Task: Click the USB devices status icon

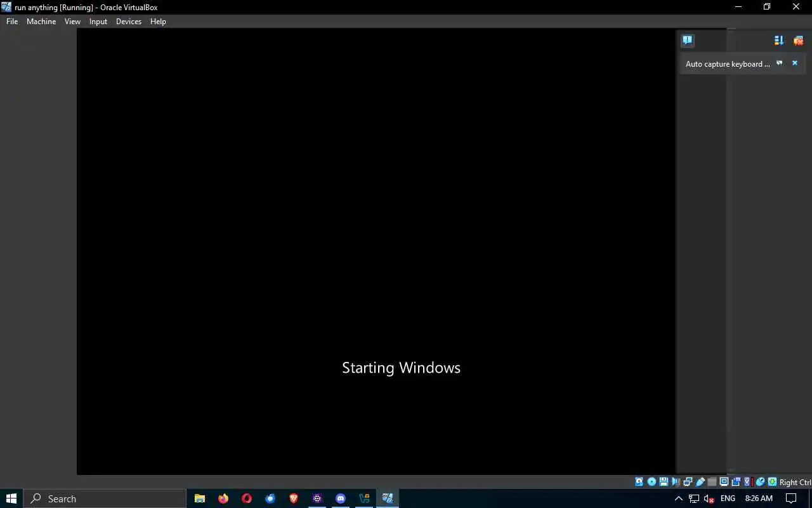Action: click(700, 482)
